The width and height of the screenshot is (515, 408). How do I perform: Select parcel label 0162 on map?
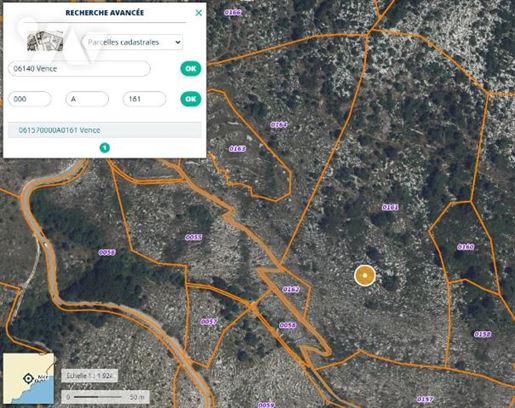click(291, 289)
